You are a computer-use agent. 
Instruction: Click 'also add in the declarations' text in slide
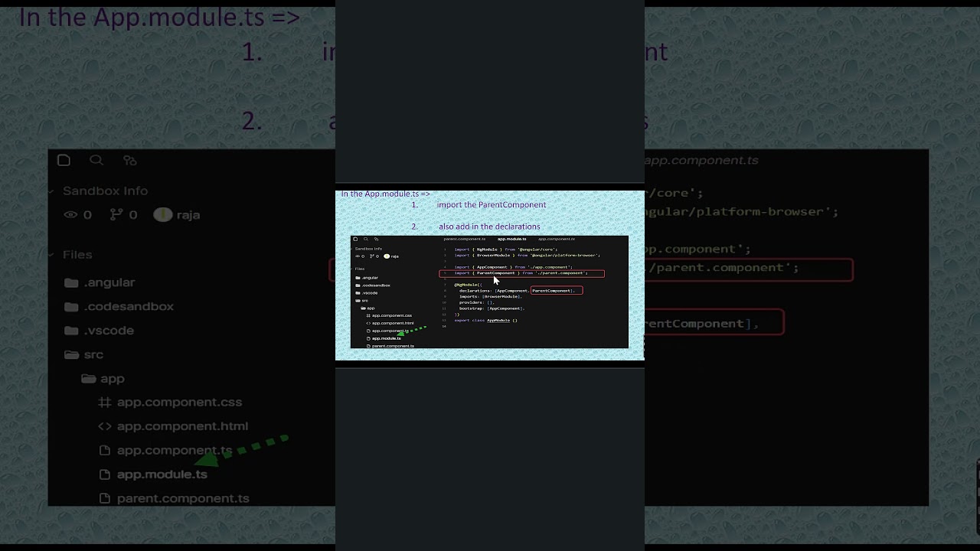pyautogui.click(x=489, y=227)
